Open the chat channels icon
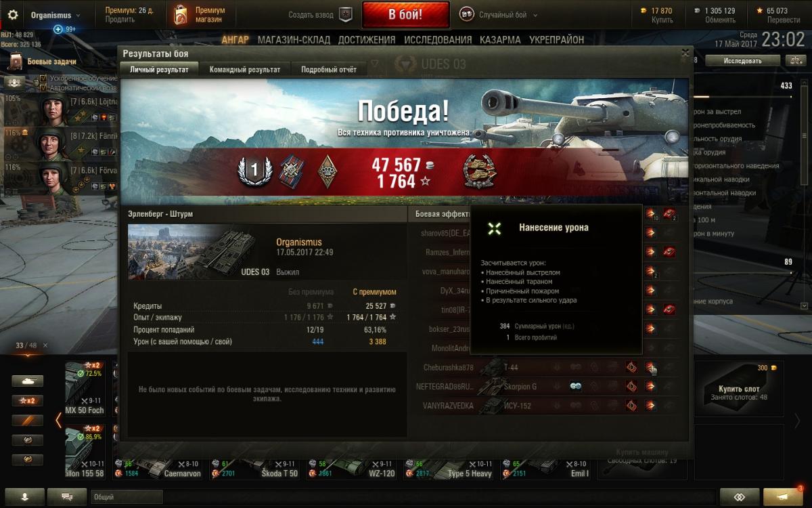 click(x=67, y=496)
